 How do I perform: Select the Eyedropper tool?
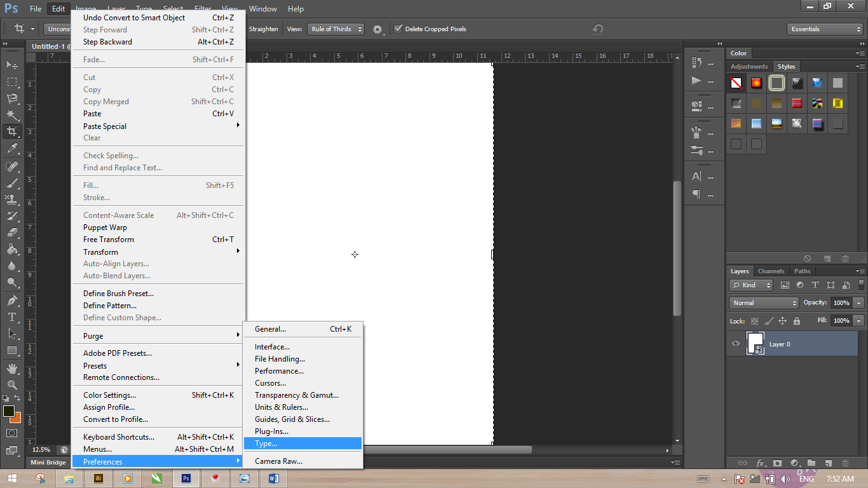point(11,149)
